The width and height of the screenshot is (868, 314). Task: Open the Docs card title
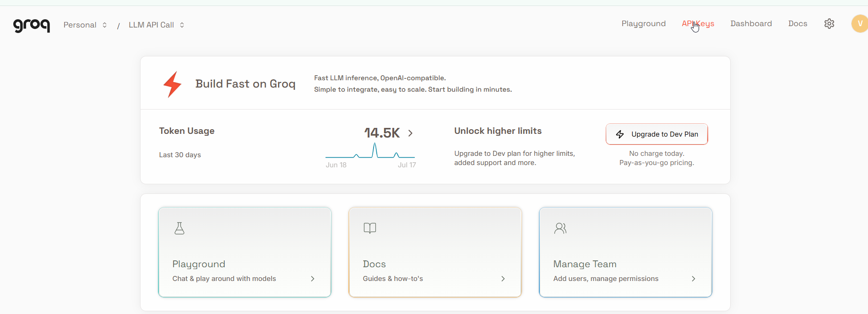(x=374, y=264)
